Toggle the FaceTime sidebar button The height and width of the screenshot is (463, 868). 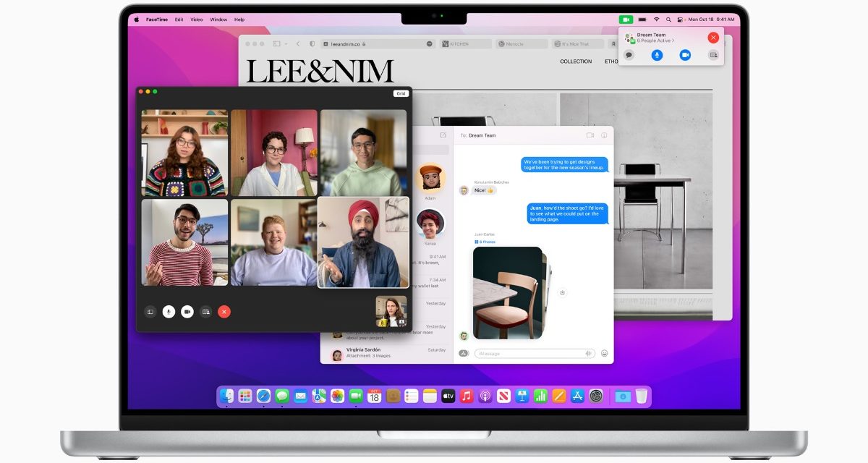click(150, 312)
